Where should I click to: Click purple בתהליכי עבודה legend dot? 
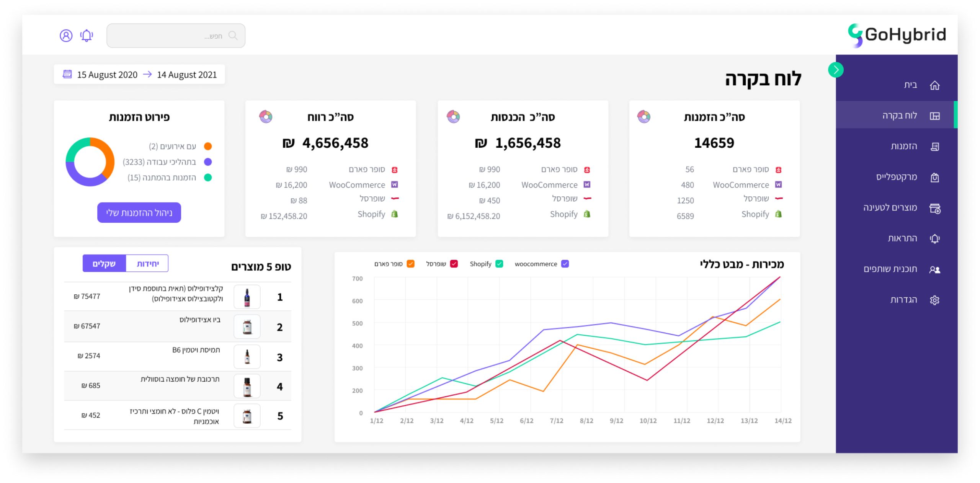208,162
